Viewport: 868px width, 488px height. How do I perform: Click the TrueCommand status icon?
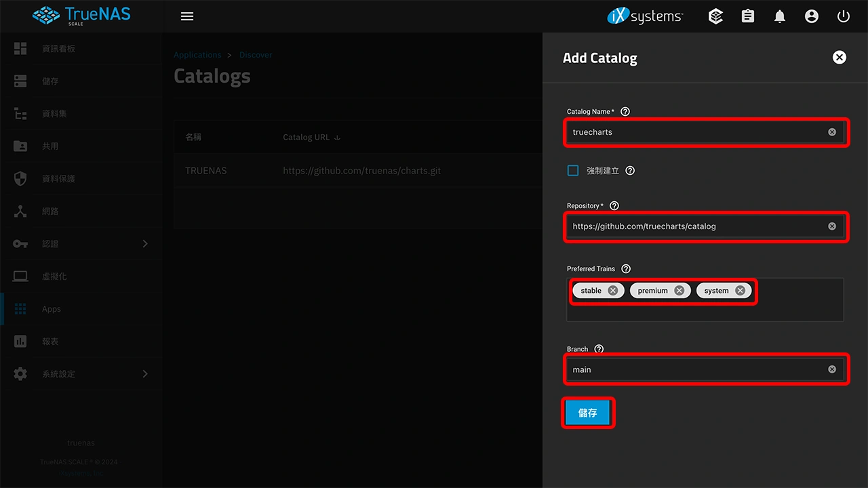pos(715,16)
